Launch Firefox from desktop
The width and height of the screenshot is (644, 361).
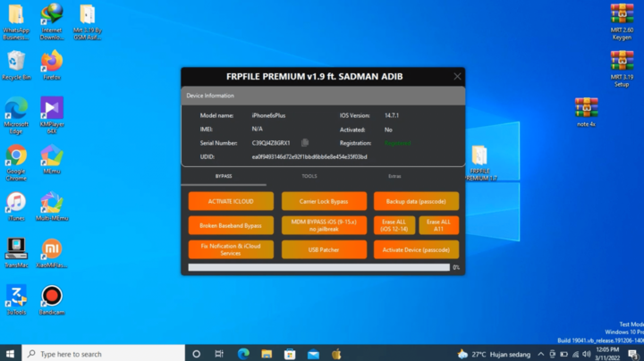pos(52,65)
